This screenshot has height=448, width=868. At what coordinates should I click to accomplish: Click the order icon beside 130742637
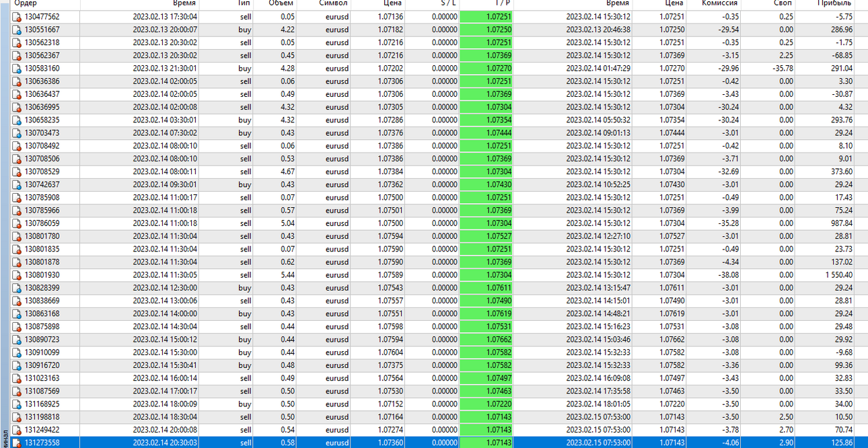tap(17, 185)
